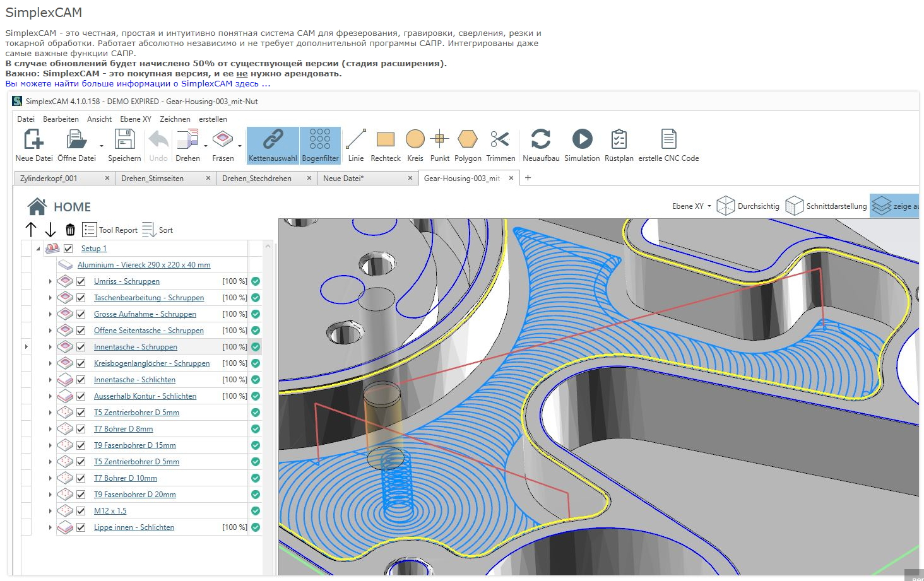Close the Drehen_Stirnseiten tab
The width and height of the screenshot is (924, 581).
208,179
